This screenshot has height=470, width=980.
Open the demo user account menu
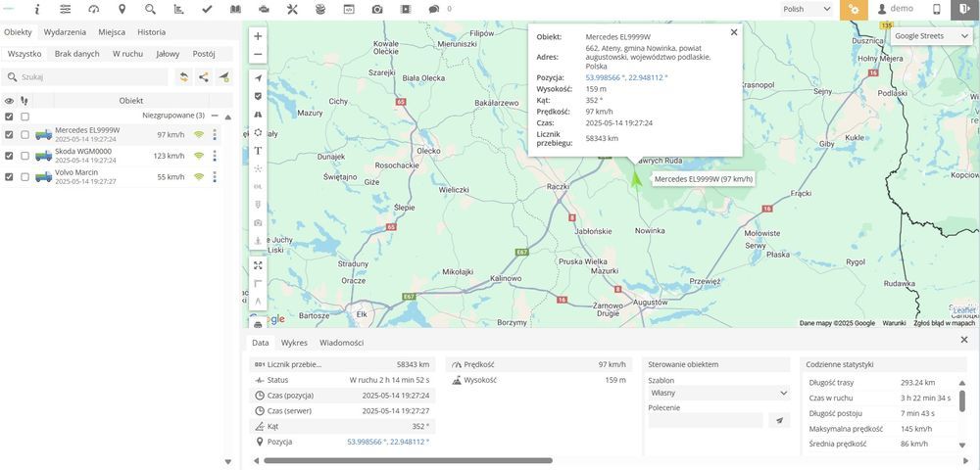pyautogui.click(x=896, y=9)
